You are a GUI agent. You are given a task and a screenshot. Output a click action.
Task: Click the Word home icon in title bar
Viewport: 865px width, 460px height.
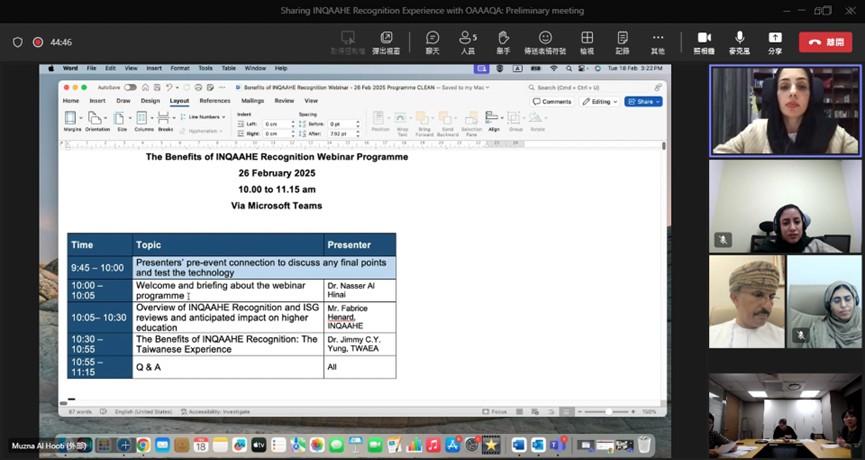[x=145, y=87]
